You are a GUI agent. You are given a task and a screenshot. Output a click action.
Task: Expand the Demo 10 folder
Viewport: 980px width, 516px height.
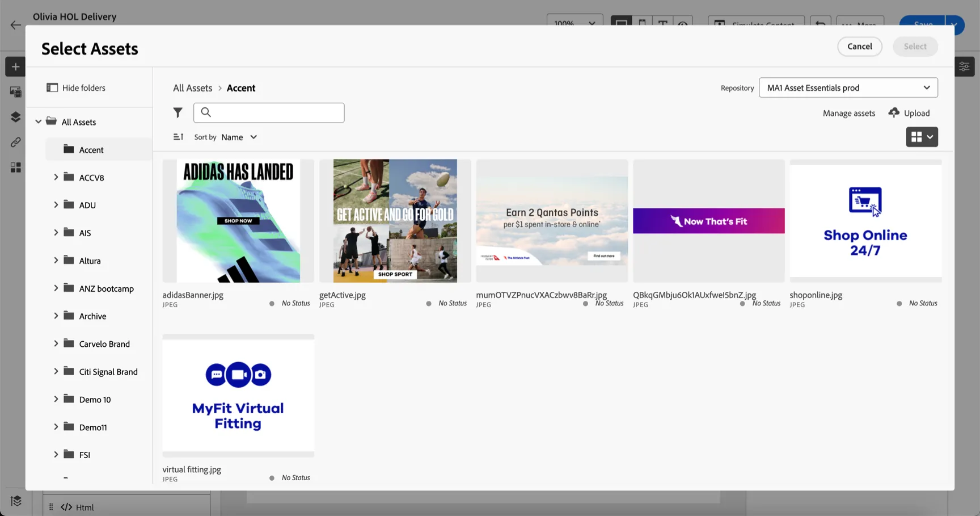56,399
